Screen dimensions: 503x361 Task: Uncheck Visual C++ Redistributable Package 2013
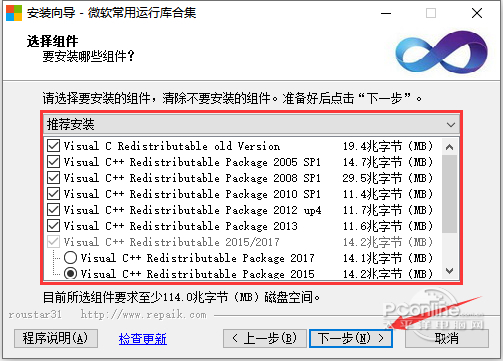click(54, 226)
